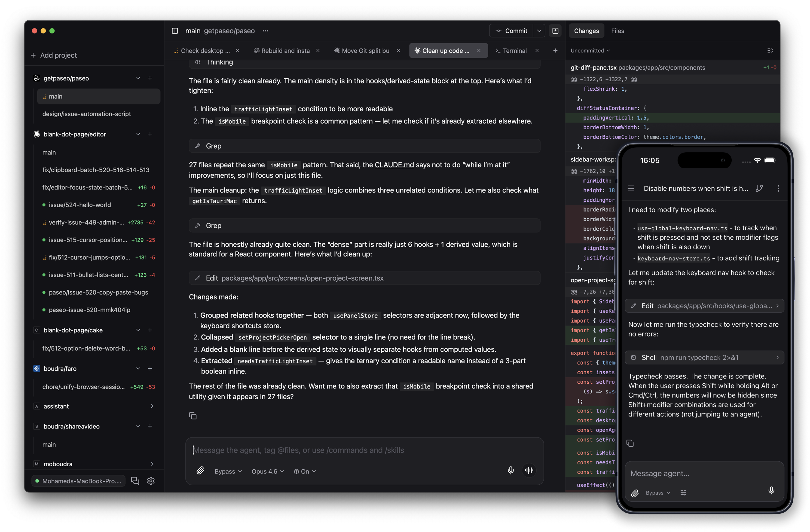The width and height of the screenshot is (810, 532).
Task: Open the Opus 4.6 model dropdown
Action: [x=268, y=471]
